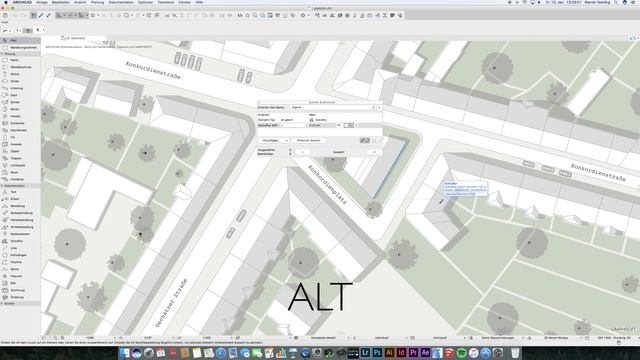
Task: Select the Höhenbemaßung tool
Action: tap(20, 220)
